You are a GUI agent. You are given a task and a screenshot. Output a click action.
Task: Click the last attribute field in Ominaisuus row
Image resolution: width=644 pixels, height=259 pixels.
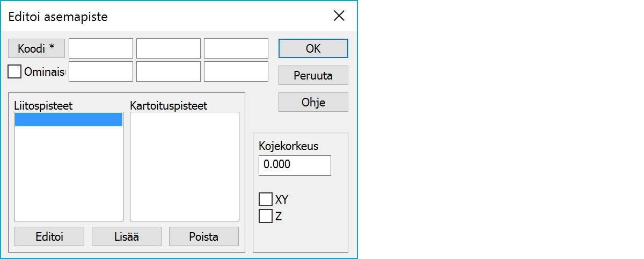(x=236, y=71)
